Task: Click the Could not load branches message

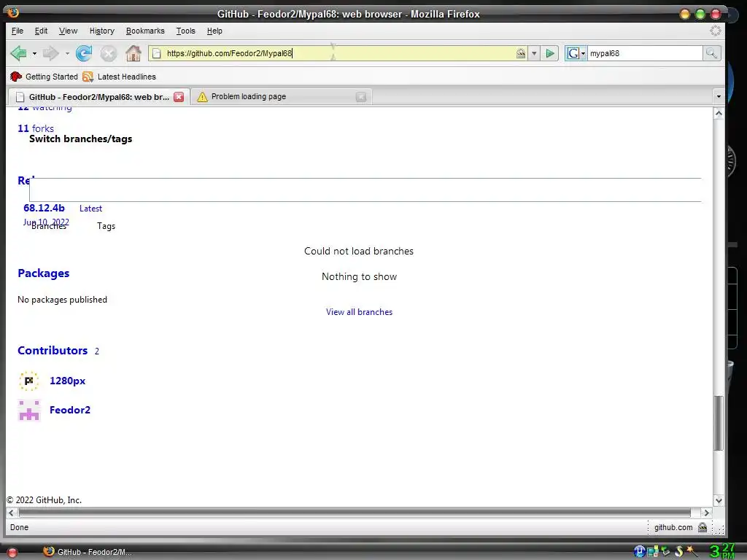Action: click(359, 251)
